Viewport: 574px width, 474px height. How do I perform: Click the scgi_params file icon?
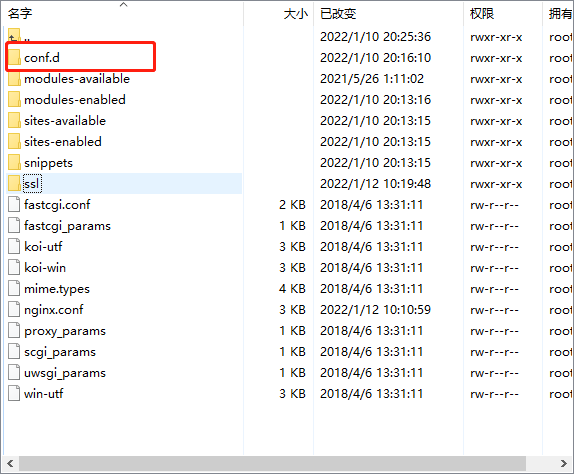[14, 352]
